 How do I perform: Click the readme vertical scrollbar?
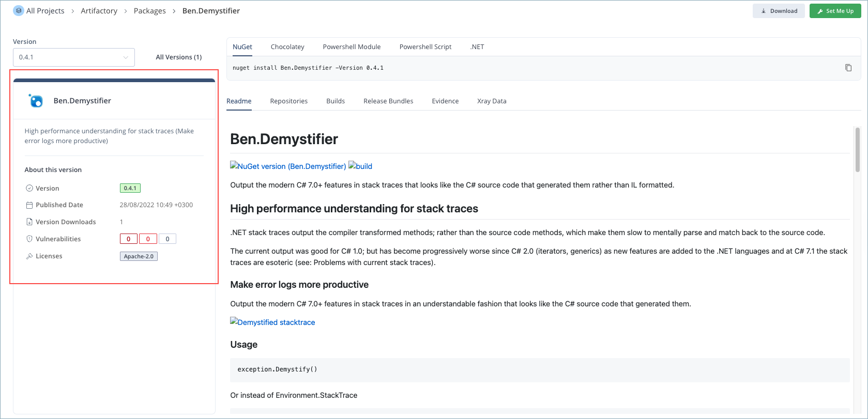858,150
